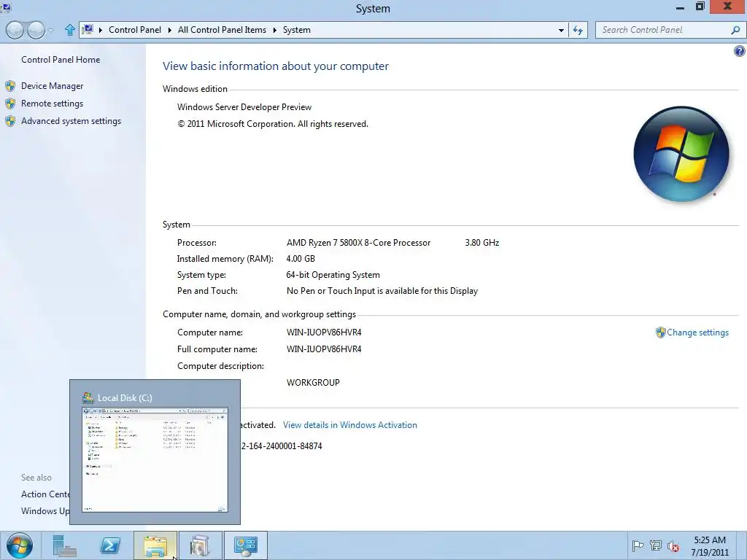Click the Back navigation arrow button
Viewport: 747px width, 560px height.
(15, 30)
